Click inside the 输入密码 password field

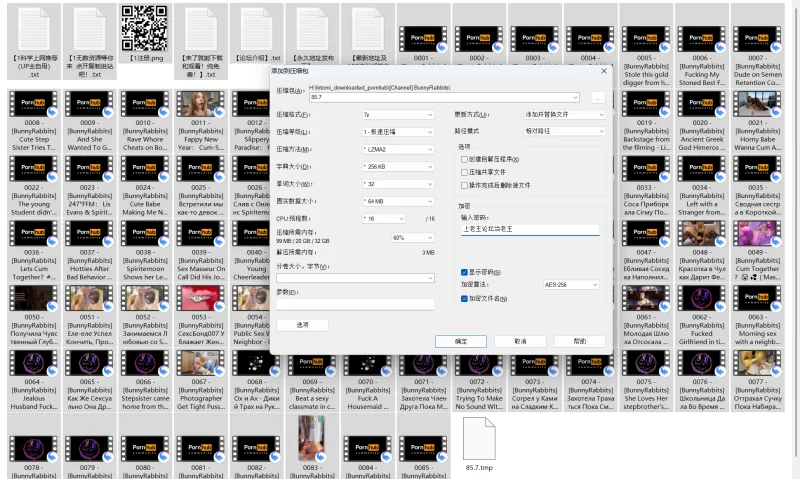click(x=528, y=229)
